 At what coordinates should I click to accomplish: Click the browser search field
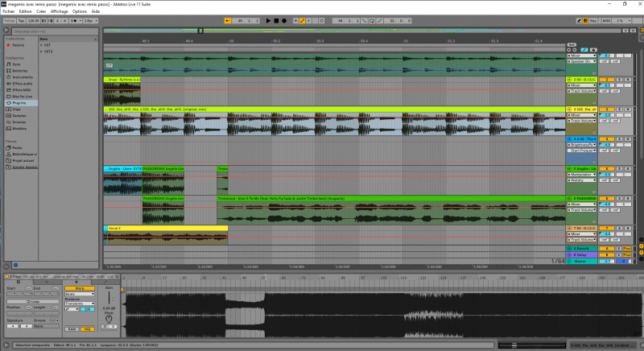click(x=48, y=31)
